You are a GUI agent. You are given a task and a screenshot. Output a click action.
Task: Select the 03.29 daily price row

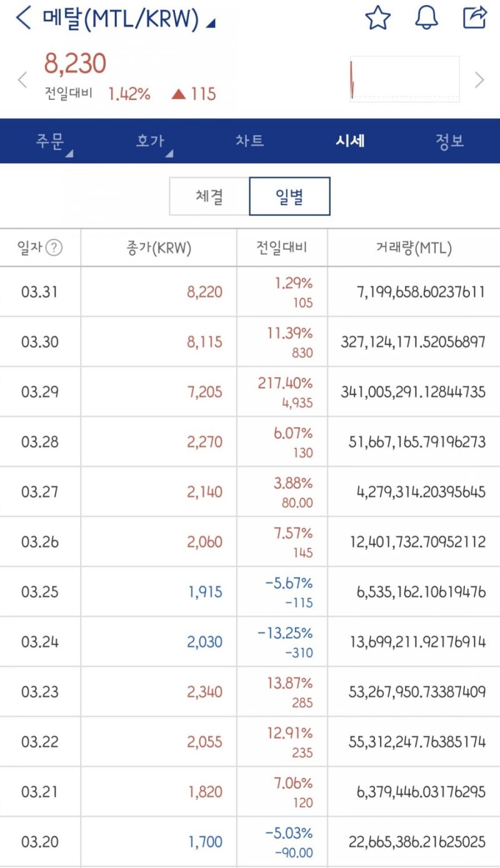pyautogui.click(x=250, y=391)
